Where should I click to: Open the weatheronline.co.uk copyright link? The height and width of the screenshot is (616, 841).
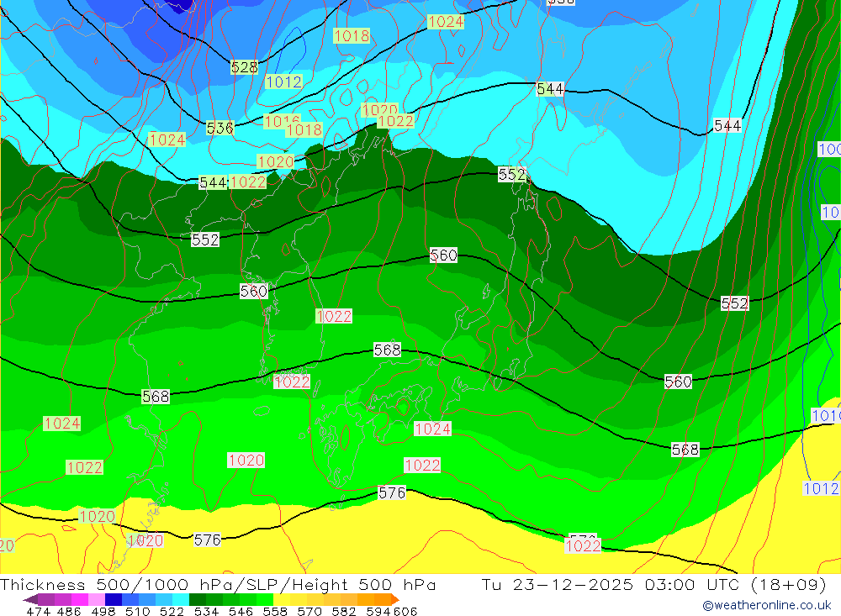point(766,605)
